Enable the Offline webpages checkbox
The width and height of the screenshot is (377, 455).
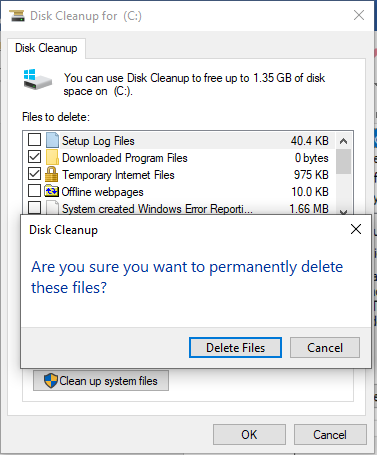coord(34,191)
